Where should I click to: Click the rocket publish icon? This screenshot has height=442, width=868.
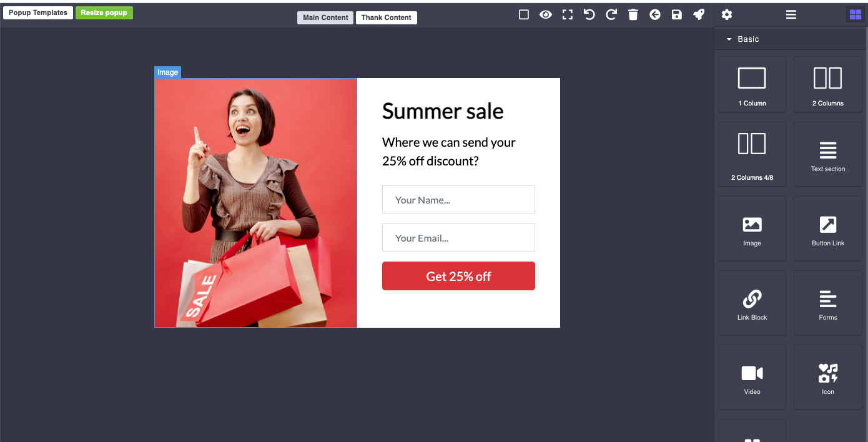[x=699, y=14]
